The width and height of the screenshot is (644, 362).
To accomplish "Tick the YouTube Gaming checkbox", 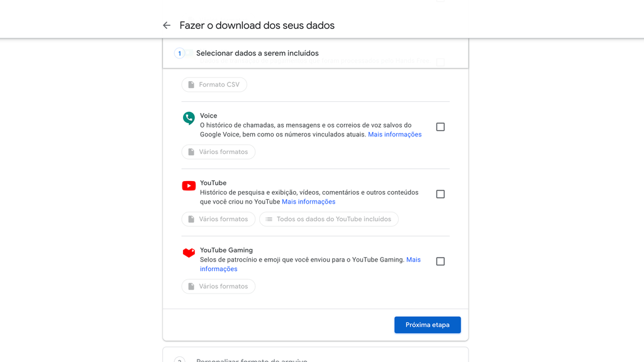I will tap(440, 261).
